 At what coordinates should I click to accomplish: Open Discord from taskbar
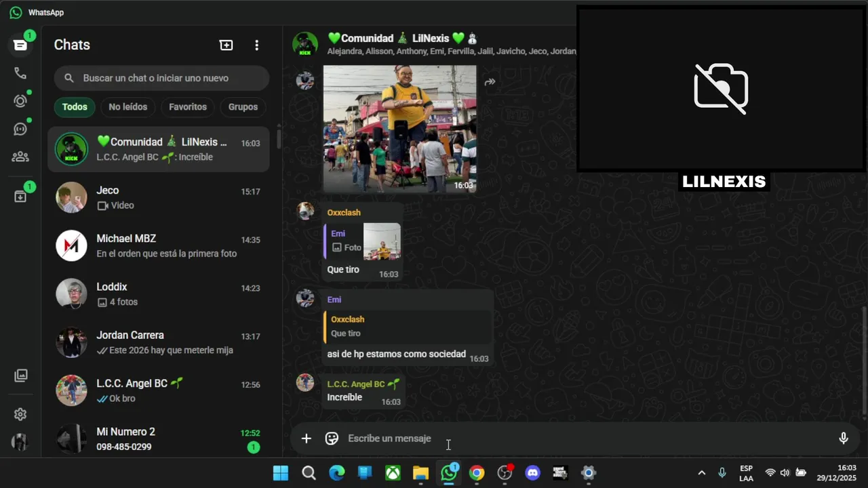coord(533,473)
